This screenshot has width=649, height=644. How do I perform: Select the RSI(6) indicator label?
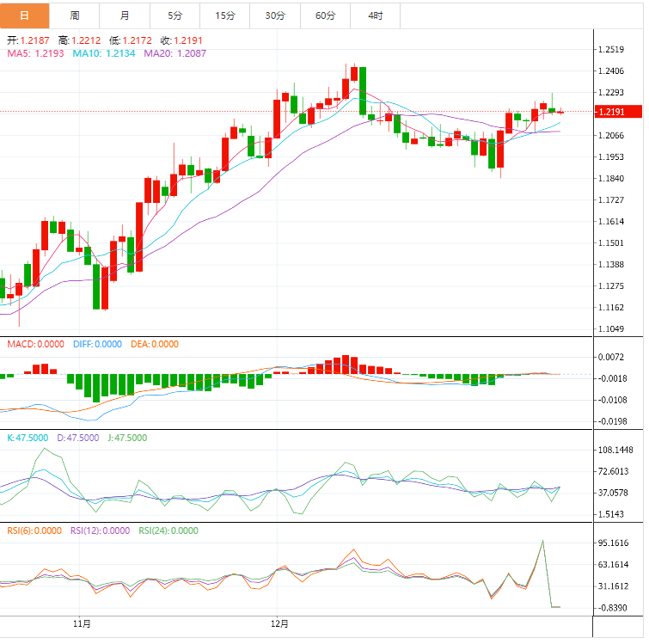pos(34,531)
